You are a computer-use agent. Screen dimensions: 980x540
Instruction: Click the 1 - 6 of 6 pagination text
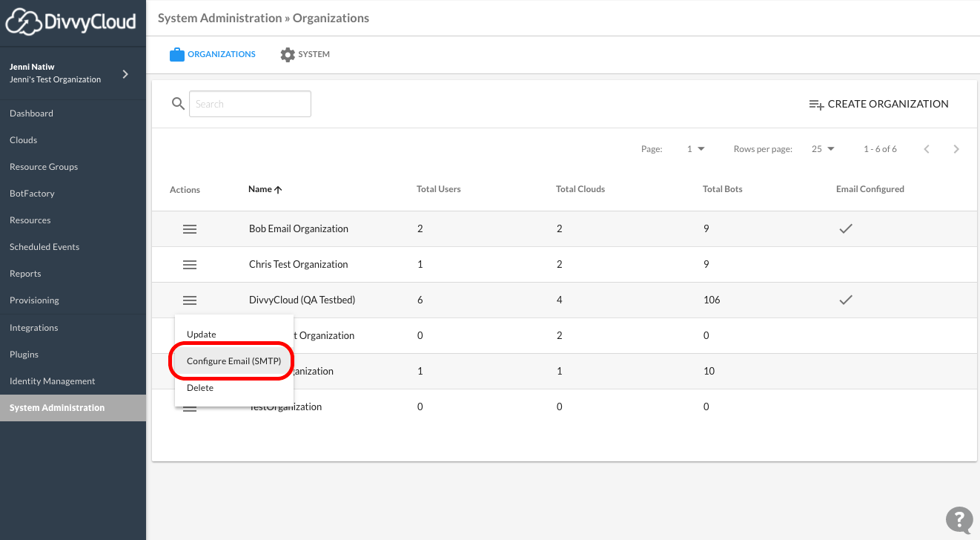pos(880,149)
